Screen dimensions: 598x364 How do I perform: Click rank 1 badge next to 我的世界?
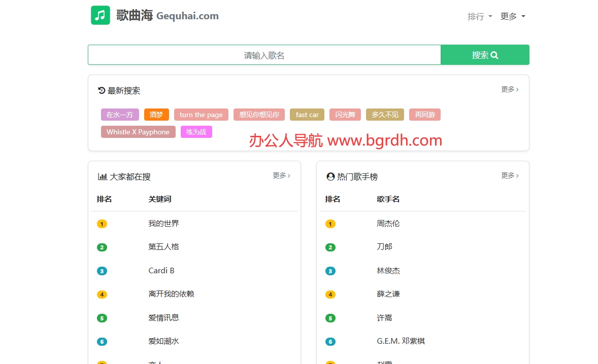coord(102,224)
